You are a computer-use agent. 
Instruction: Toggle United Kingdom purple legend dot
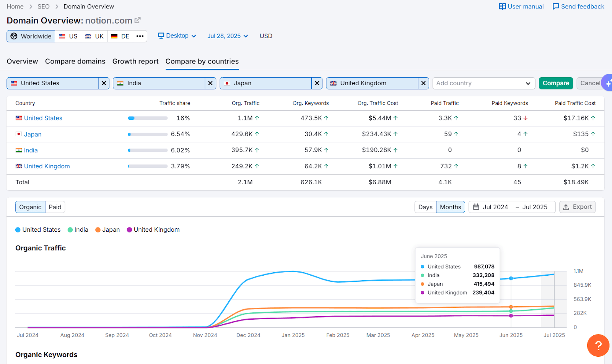pos(130,230)
